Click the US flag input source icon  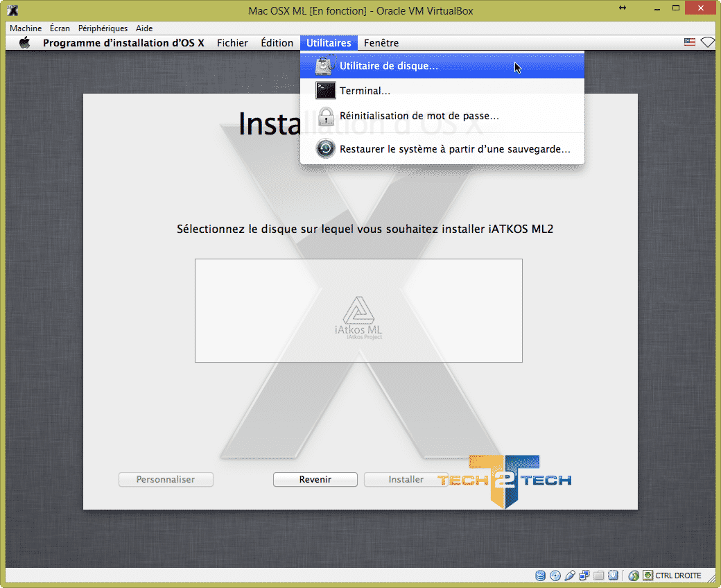[x=689, y=43]
